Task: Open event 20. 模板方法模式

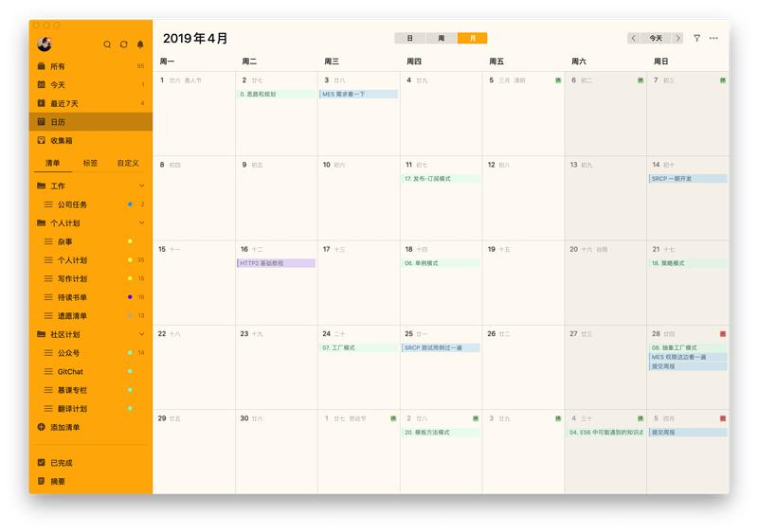Action: pos(441,432)
